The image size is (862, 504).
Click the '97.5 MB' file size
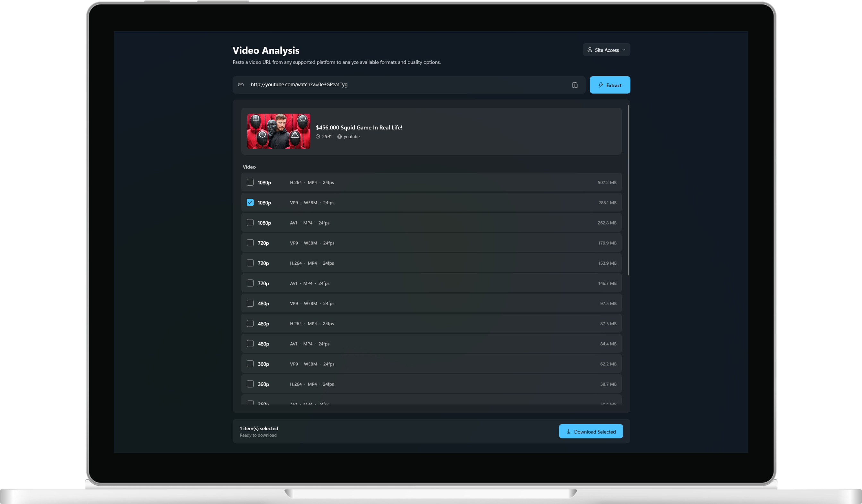(608, 303)
